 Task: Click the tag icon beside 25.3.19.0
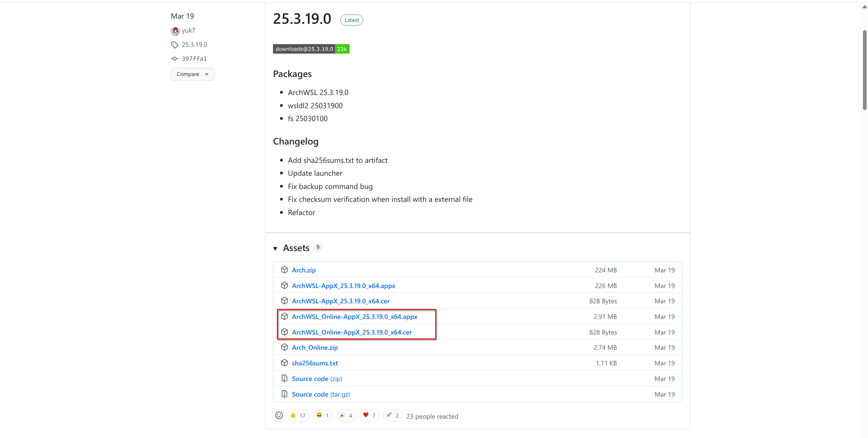pyautogui.click(x=175, y=45)
